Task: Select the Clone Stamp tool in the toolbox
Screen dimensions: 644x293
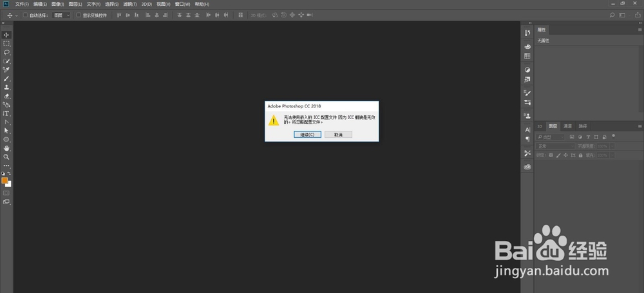Action: 6,87
